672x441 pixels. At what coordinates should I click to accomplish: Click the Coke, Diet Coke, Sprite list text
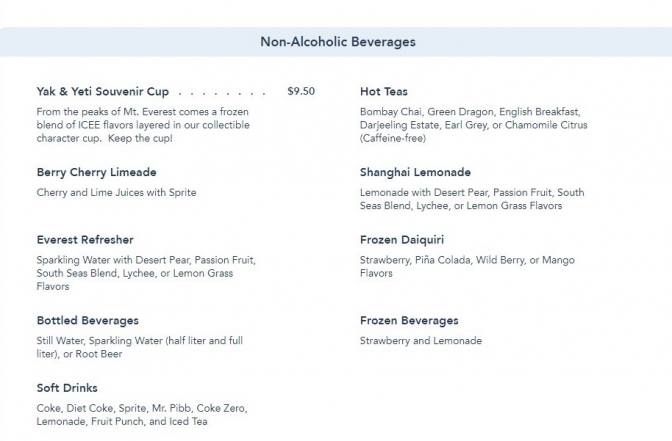[142, 414]
